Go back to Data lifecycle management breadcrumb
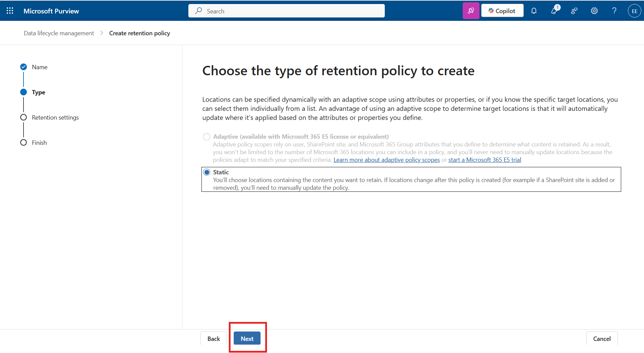The image size is (644, 353). point(58,33)
